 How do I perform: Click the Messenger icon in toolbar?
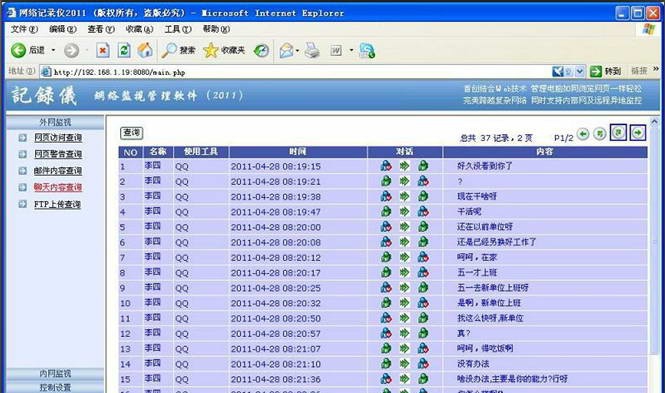[x=367, y=50]
